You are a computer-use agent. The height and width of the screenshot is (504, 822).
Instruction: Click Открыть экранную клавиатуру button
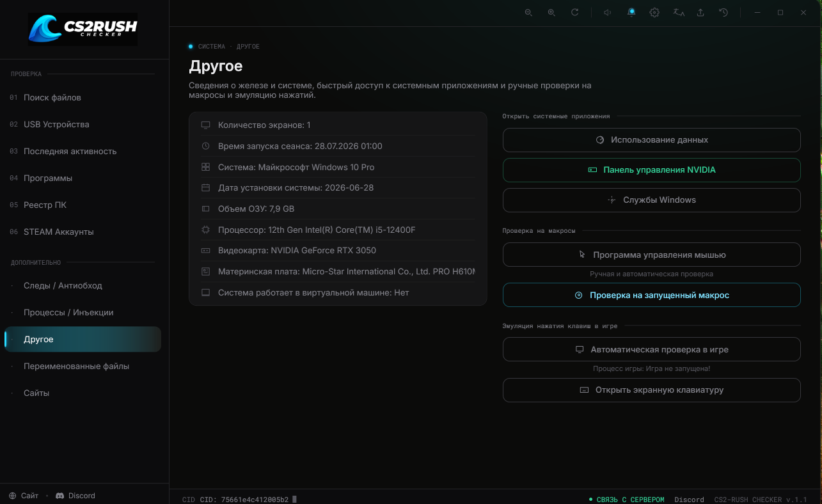click(652, 390)
